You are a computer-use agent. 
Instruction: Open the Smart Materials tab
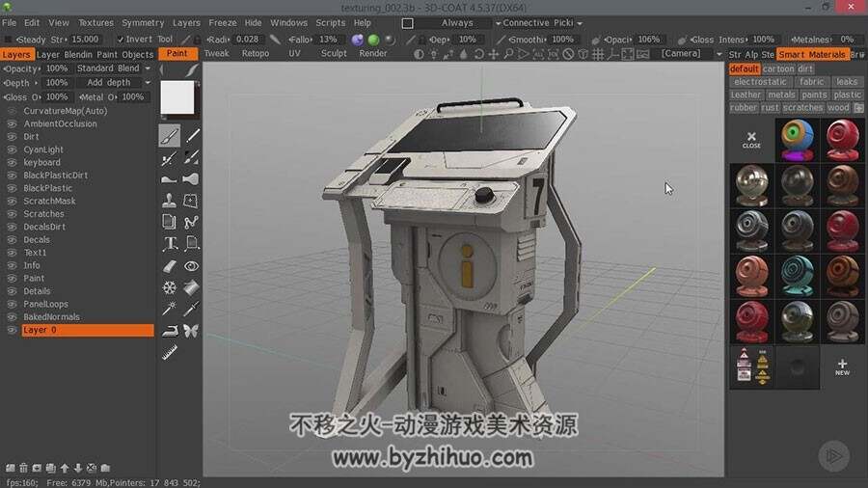click(812, 54)
